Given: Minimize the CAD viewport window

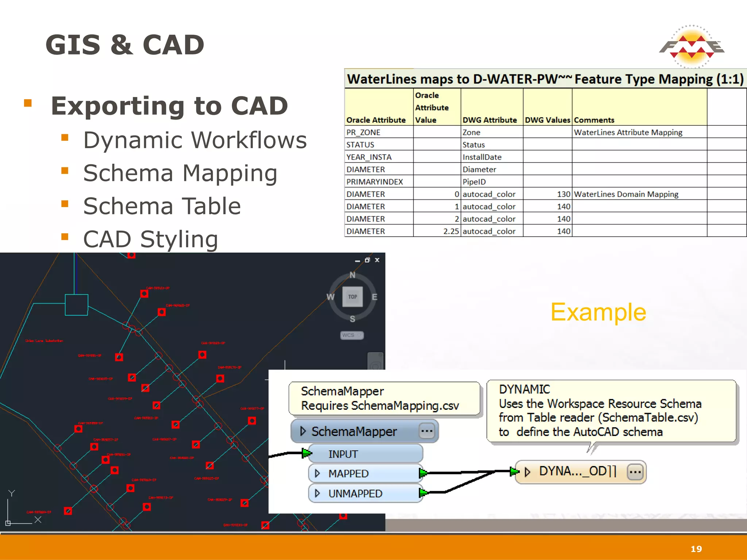Looking at the screenshot, I should [x=357, y=261].
